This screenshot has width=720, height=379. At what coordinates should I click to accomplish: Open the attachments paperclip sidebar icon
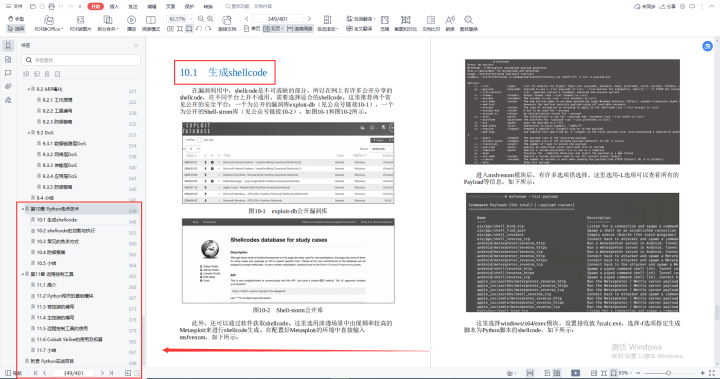click(8, 86)
